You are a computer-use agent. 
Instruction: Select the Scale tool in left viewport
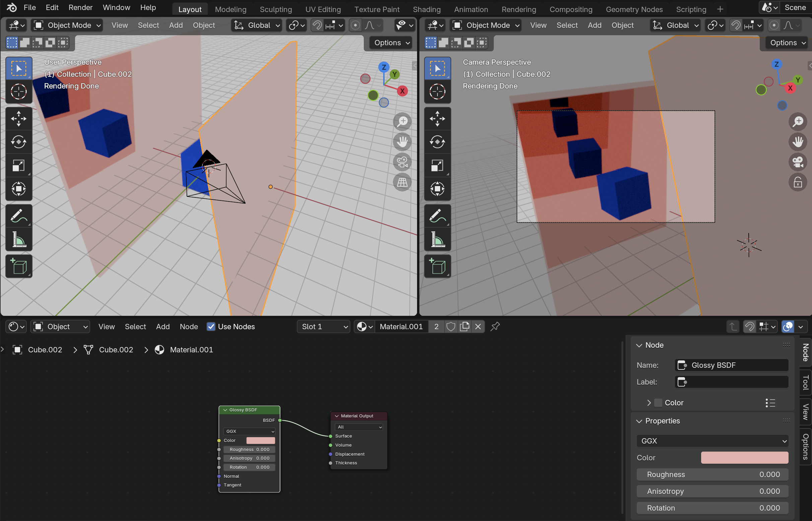[19, 165]
